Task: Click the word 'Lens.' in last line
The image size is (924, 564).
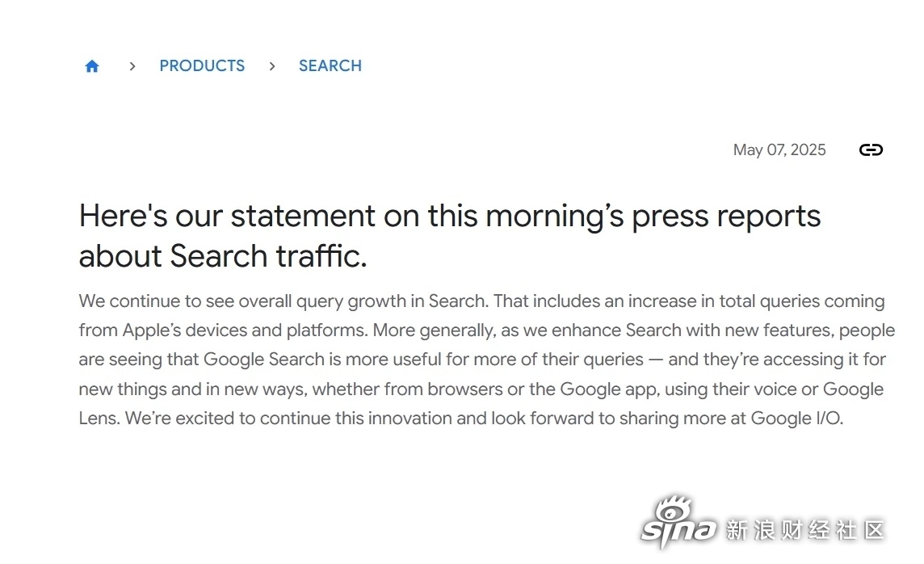Action: point(99,419)
